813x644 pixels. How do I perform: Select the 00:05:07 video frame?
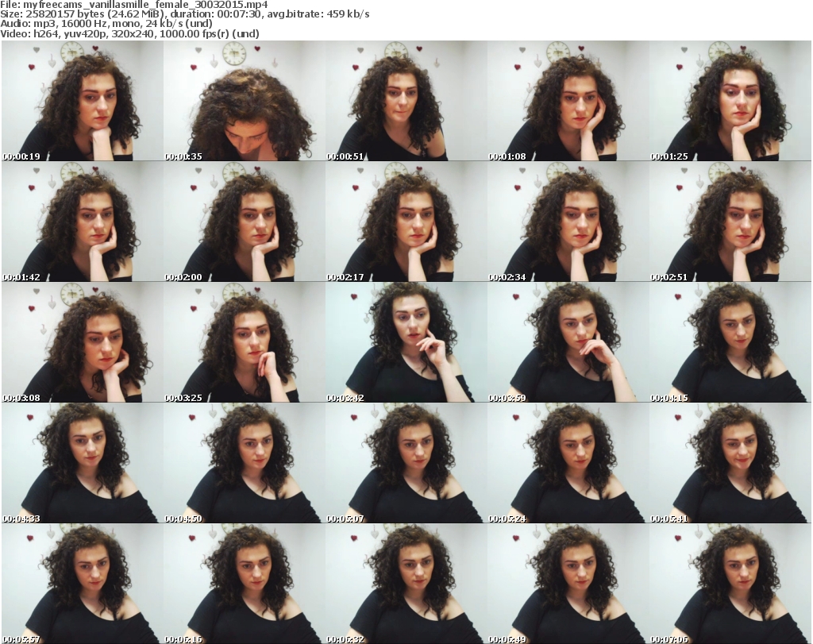(x=406, y=463)
